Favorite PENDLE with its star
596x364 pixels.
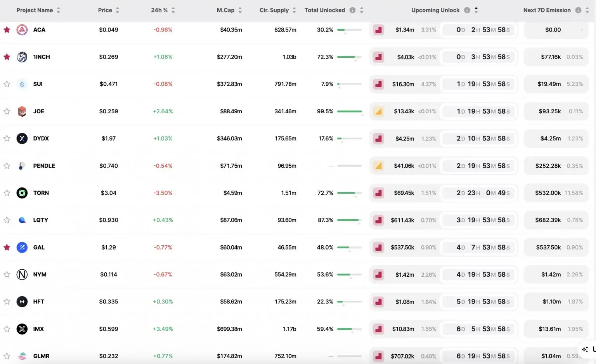coord(7,166)
